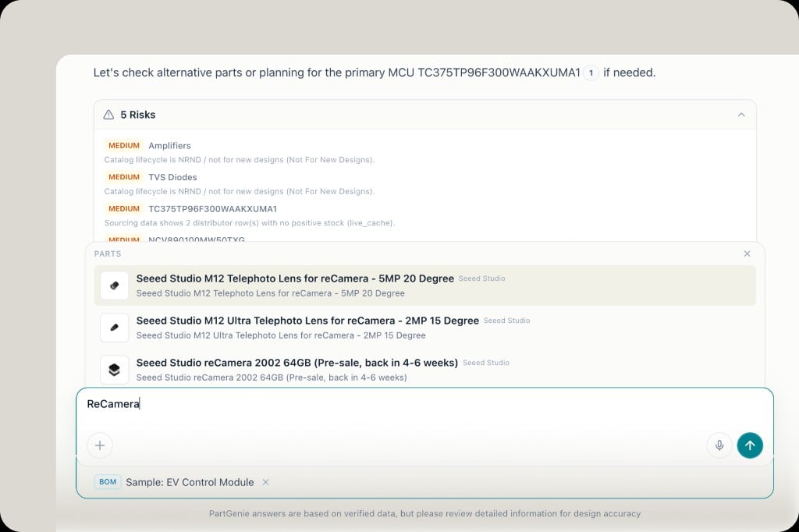Click the Seeed Studio tag on 5MP lens row
The image size is (799, 532).
pos(481,278)
